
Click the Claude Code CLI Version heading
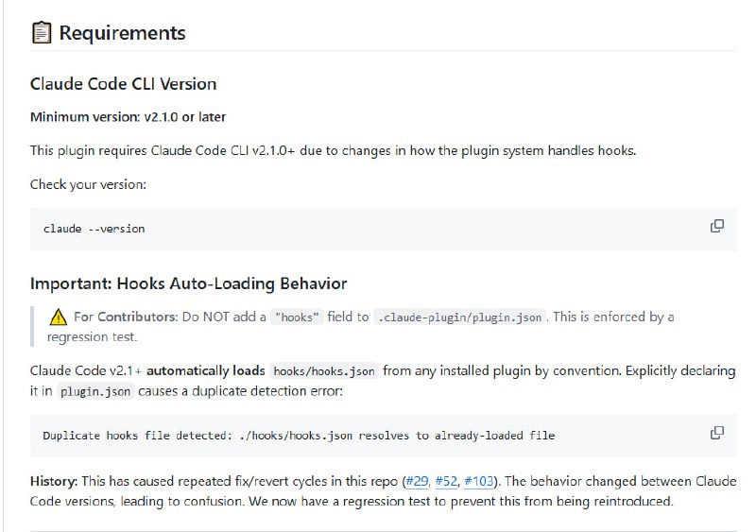pos(123,84)
